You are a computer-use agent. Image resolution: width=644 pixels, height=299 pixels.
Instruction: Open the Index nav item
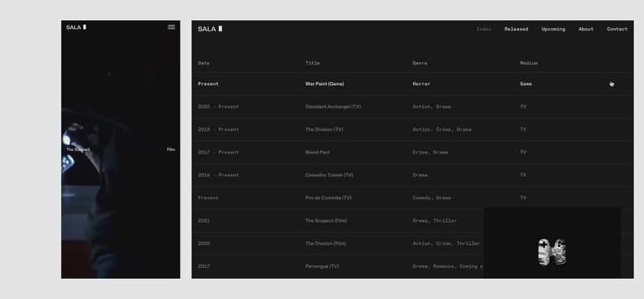(484, 29)
